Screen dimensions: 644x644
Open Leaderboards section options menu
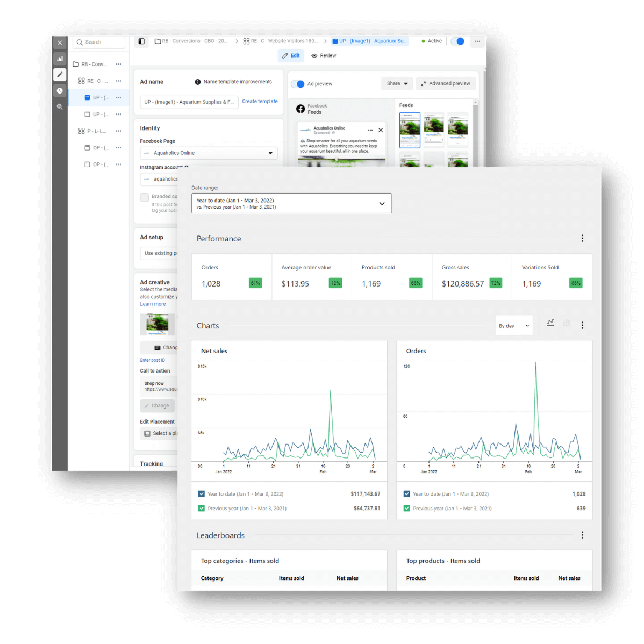click(582, 535)
